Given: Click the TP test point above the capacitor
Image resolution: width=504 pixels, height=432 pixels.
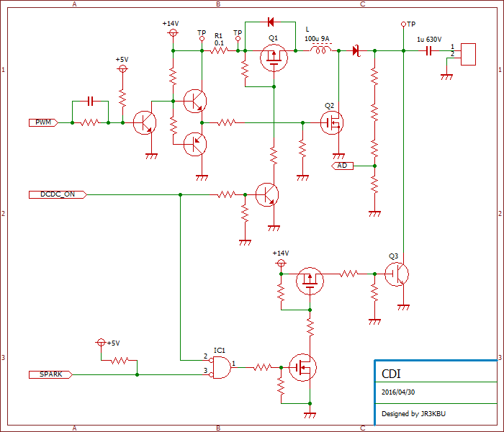Looking at the screenshot, I should coord(403,24).
